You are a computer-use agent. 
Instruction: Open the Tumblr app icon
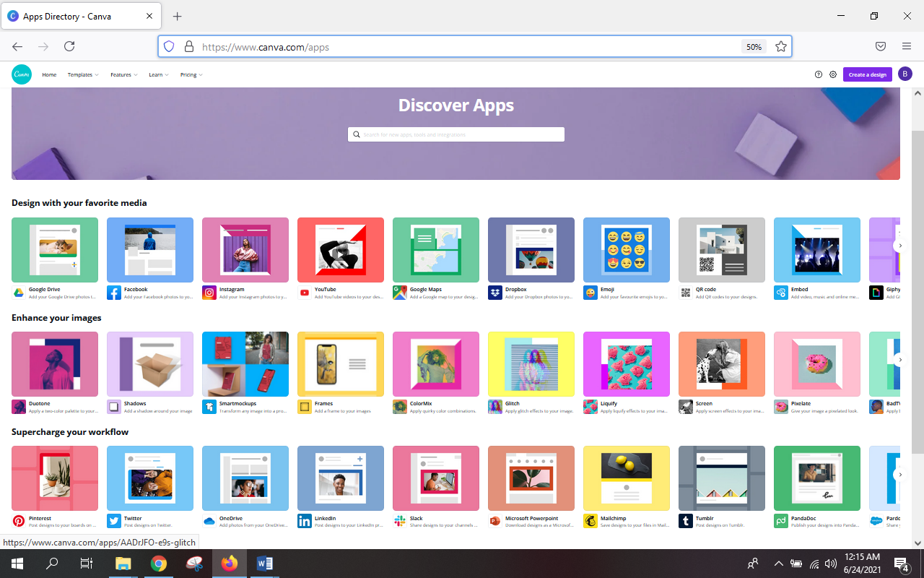pos(686,521)
